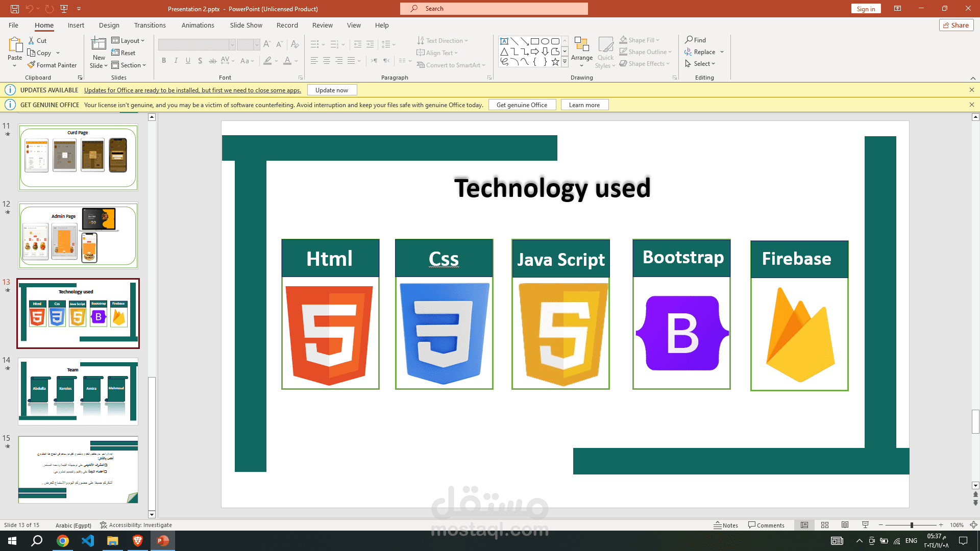Fit slide to current window

[973, 525]
